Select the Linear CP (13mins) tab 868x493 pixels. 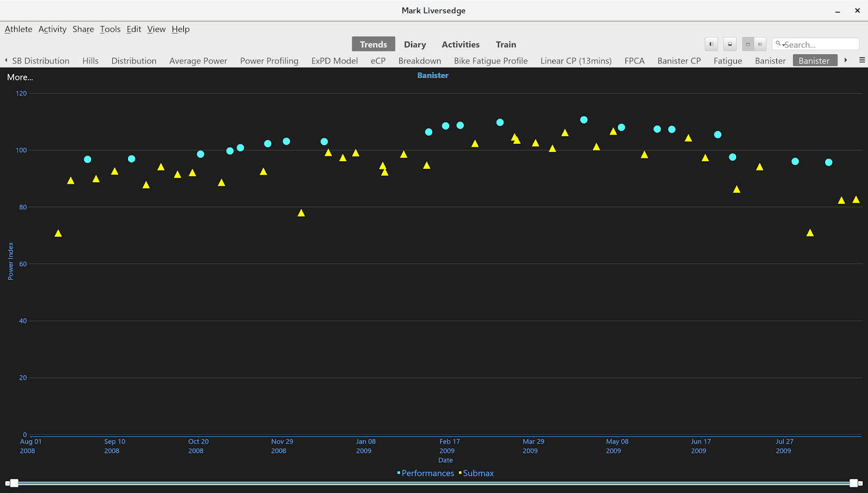coord(576,61)
